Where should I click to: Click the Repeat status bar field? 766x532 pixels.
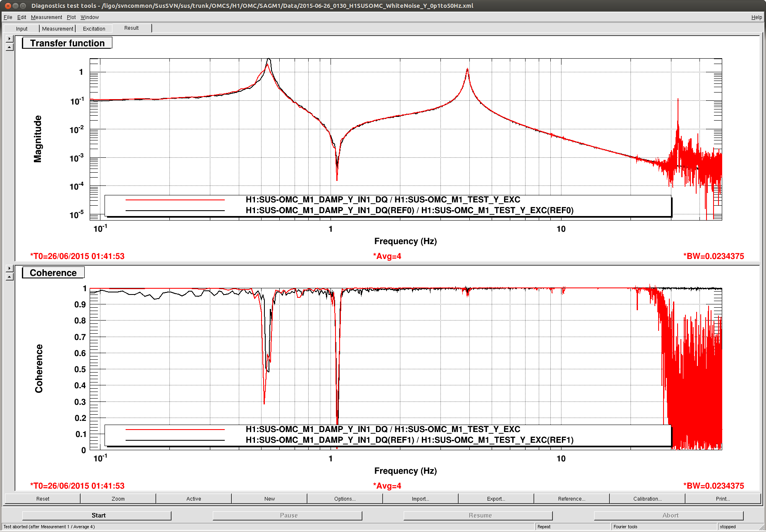[573, 527]
